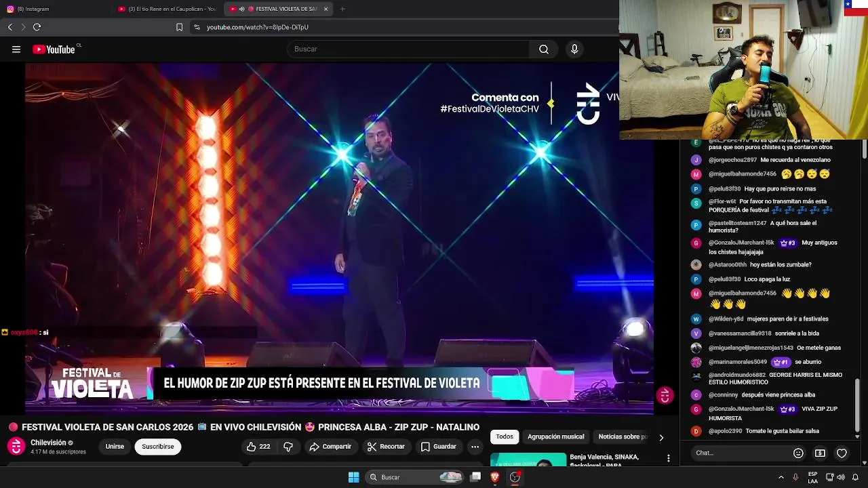Open Super Chat dollar icon in chat
Screen dimensions: 868x488
click(820, 453)
